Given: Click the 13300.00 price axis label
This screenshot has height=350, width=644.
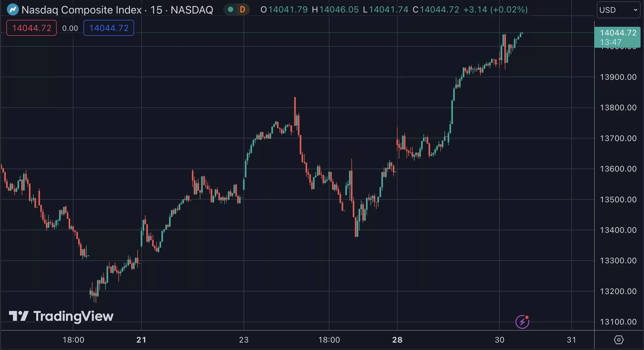Looking at the screenshot, I should [618, 261].
